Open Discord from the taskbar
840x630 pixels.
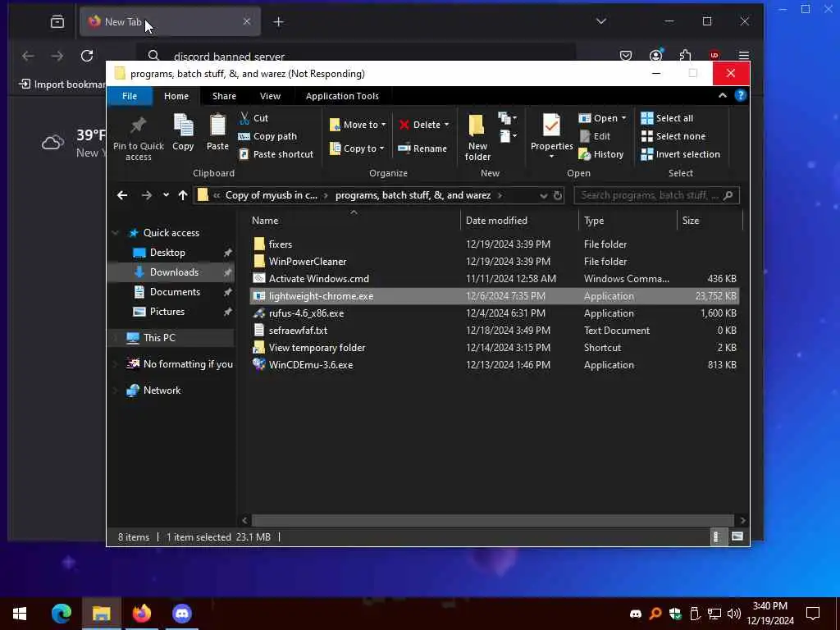pos(182,614)
